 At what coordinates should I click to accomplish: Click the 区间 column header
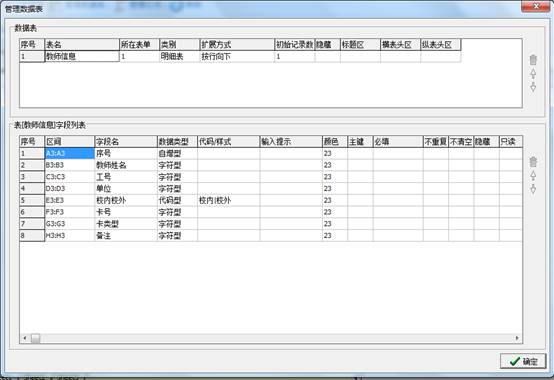(70, 142)
